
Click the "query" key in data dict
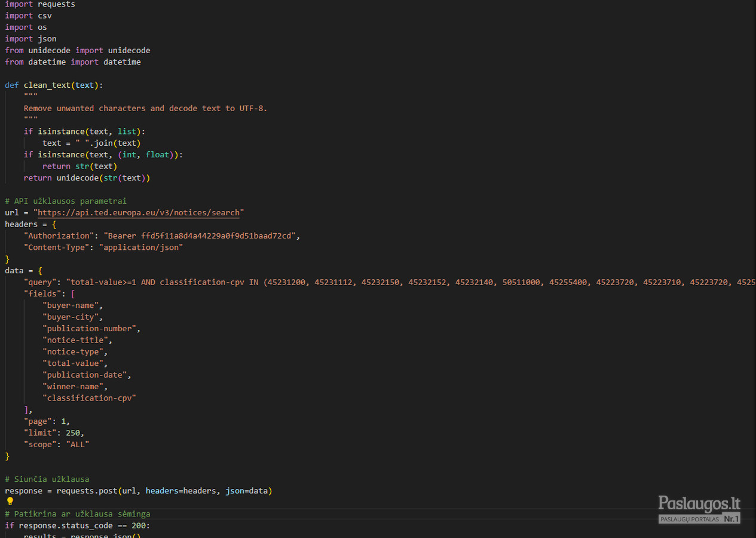point(40,282)
